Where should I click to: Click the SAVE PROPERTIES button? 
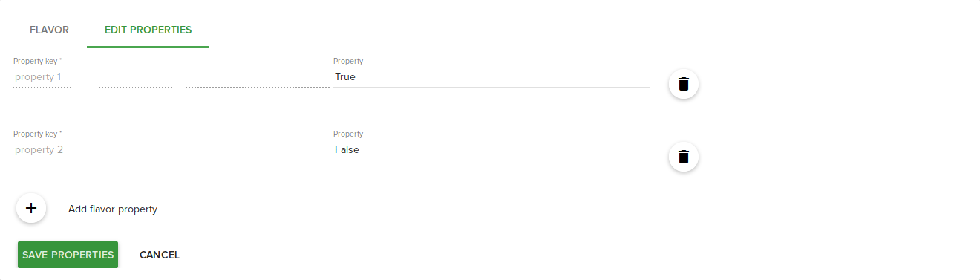click(x=68, y=255)
